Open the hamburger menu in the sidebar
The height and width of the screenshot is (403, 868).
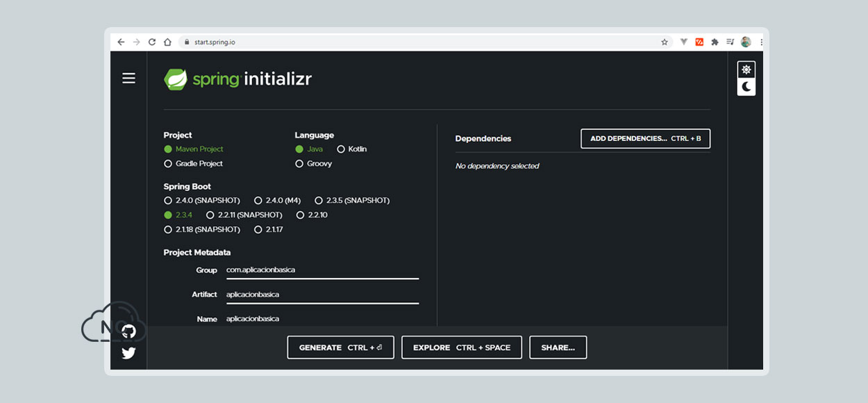[128, 79]
